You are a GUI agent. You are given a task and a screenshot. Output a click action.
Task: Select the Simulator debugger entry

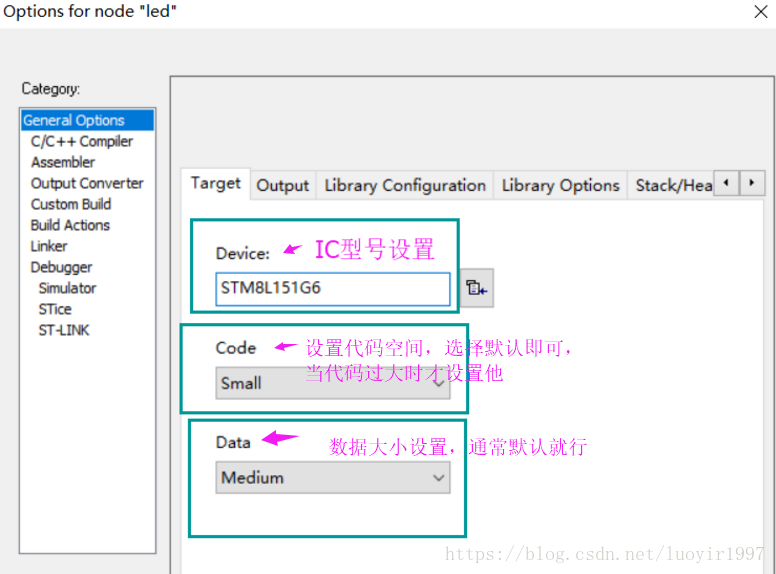tap(67, 288)
